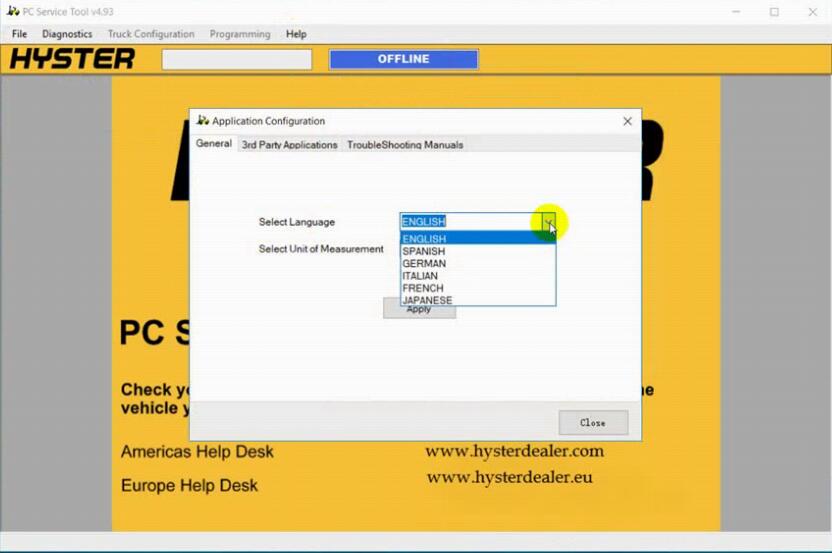Click the OFFLINE status indicator

(x=403, y=59)
